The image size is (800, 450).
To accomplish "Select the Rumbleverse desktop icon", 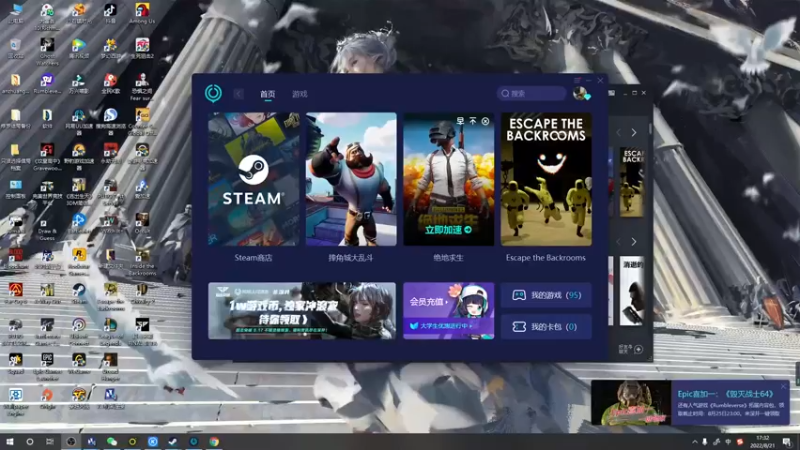I will 47,84.
